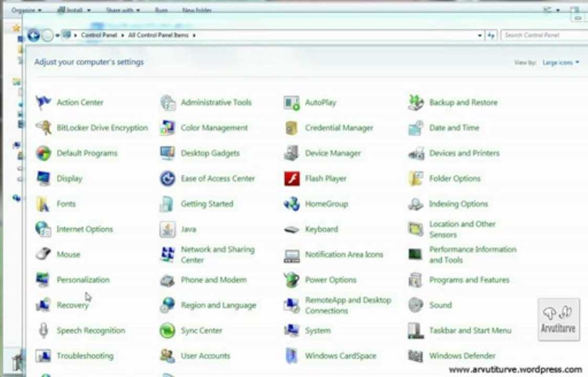Open the View by Large icons dropdown
The image size is (588, 377).
[561, 62]
